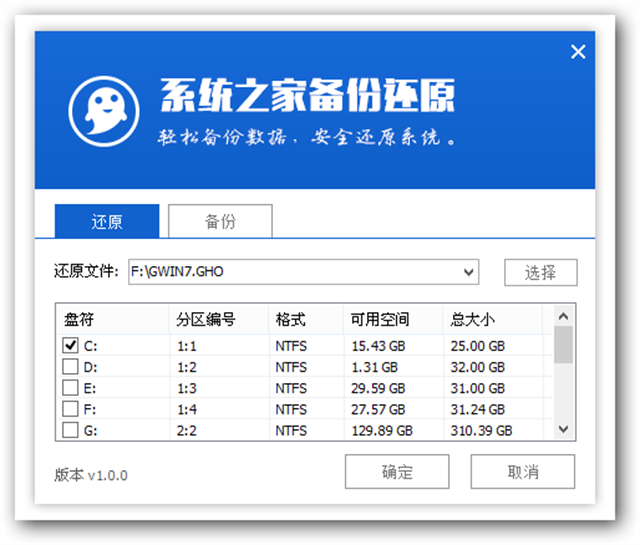Screen dimensions: 640x545
Task: Enable the E: partition checkbox
Action: [x=70, y=388]
